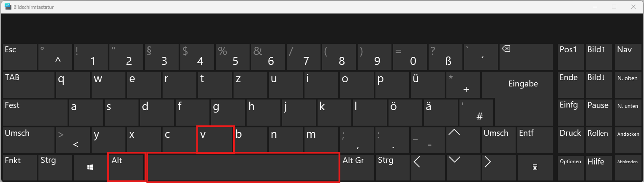The height and width of the screenshot is (183, 644).
Task: Tap the right arrow key
Action: [499, 167]
